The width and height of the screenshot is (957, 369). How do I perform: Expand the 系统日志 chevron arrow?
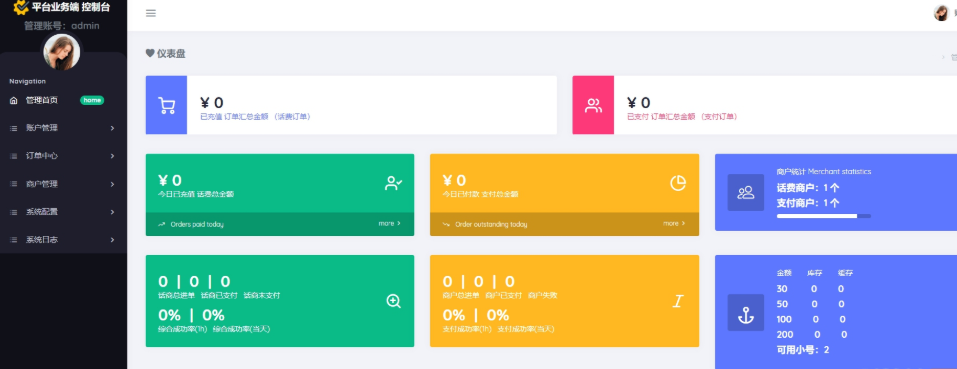pyautogui.click(x=112, y=240)
